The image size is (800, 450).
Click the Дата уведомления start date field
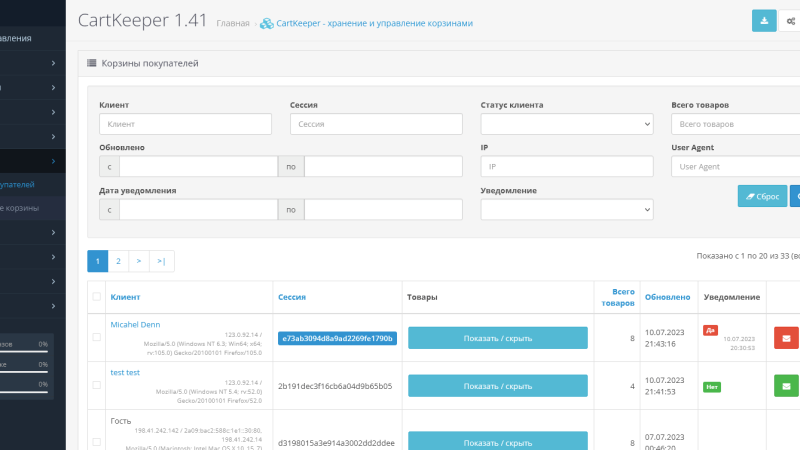pyautogui.click(x=198, y=210)
